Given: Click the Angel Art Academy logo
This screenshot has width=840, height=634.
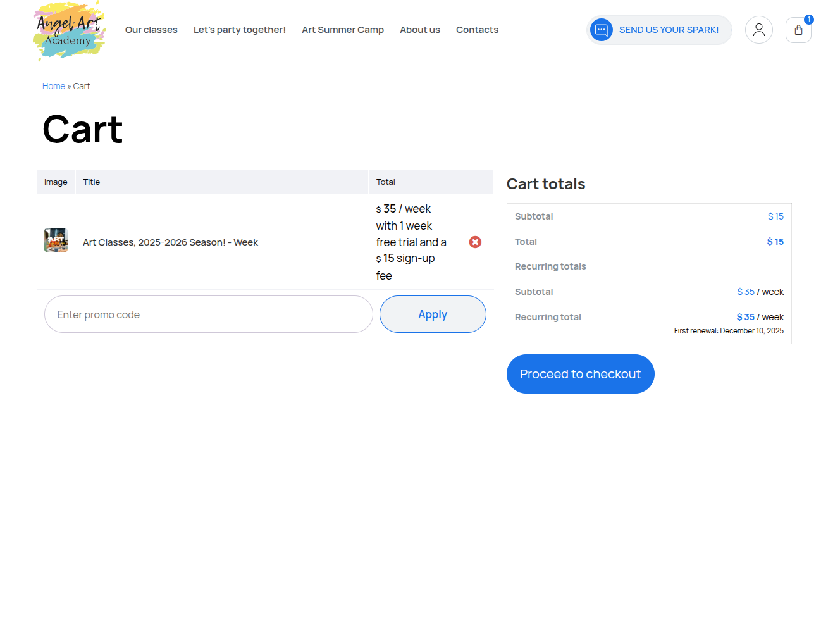Looking at the screenshot, I should 69,30.
